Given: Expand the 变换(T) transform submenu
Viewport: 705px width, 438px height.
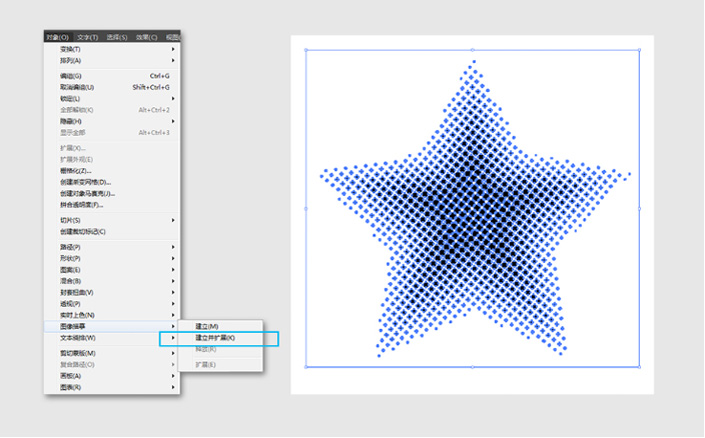Looking at the screenshot, I should (x=71, y=49).
